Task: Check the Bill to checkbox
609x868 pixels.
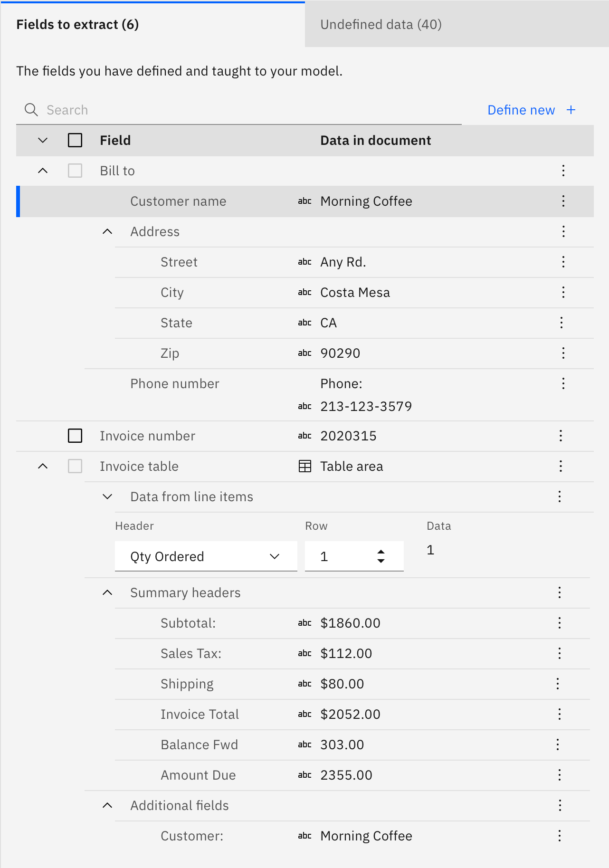Action: point(75,171)
